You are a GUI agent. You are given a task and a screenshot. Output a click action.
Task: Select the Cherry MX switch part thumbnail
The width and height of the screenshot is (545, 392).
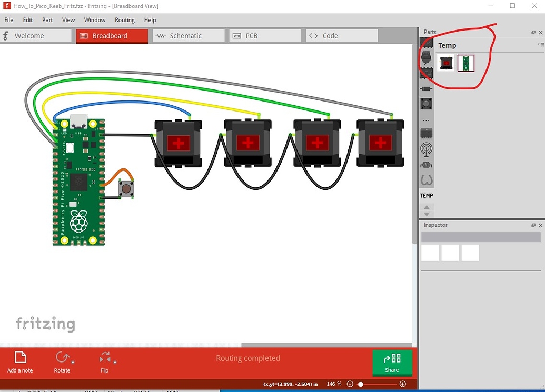click(446, 63)
